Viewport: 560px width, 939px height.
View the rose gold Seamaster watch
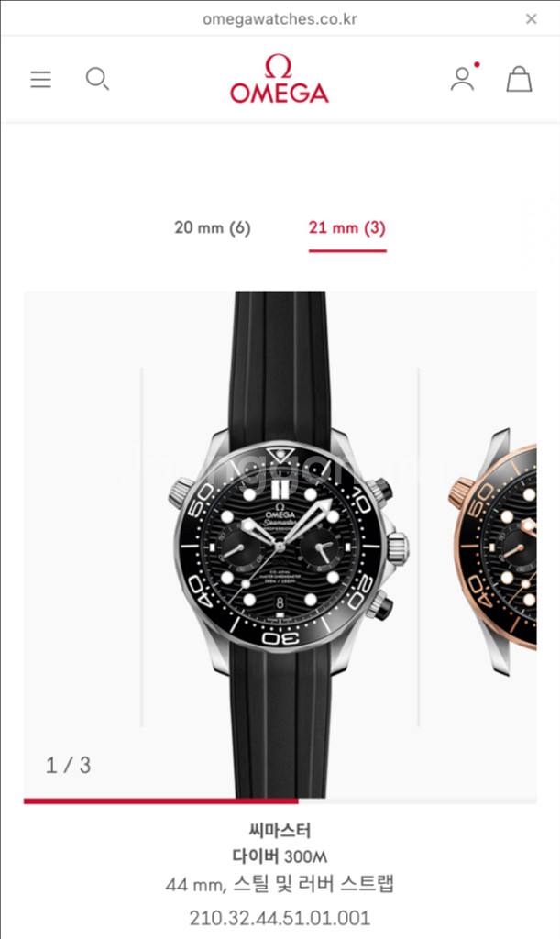(494, 551)
